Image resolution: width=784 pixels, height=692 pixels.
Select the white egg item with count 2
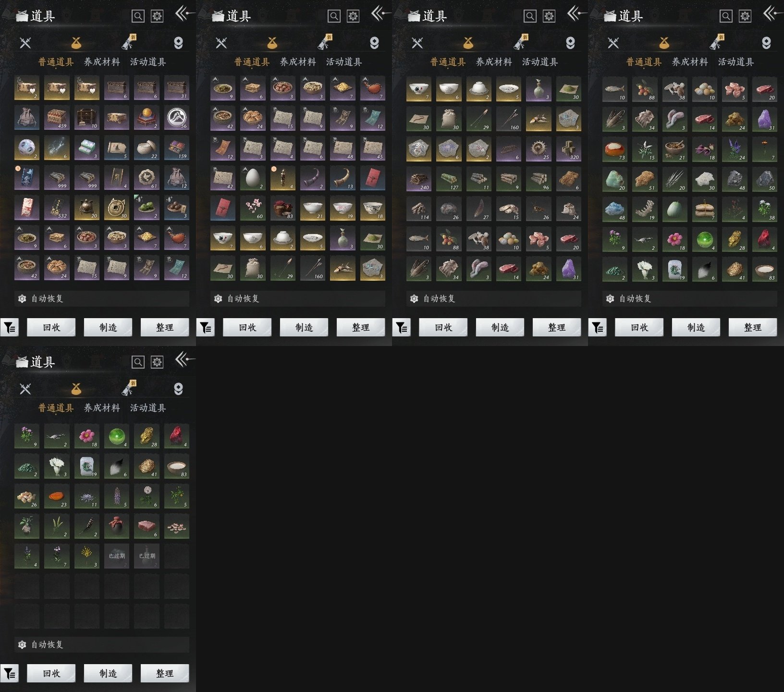pos(253,178)
